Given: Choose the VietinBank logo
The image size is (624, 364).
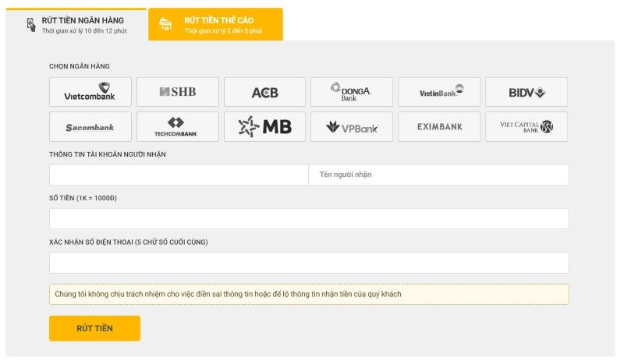Looking at the screenshot, I should click(439, 92).
